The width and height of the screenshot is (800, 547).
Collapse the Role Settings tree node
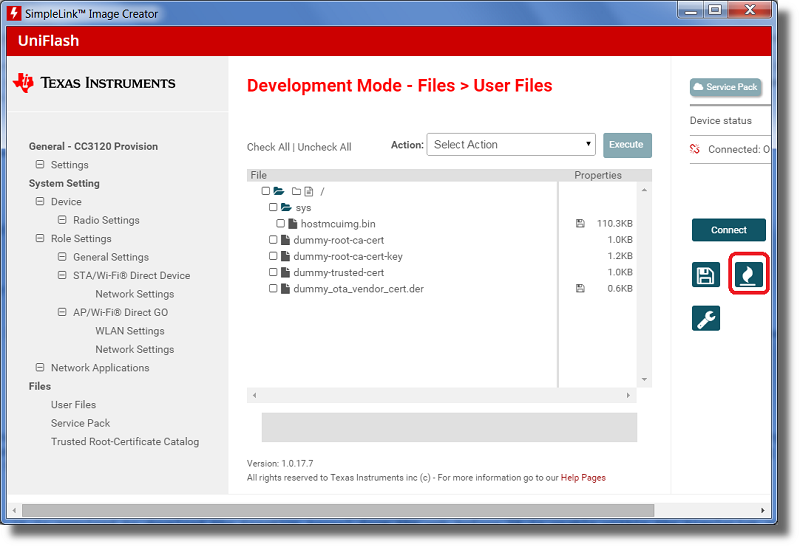coord(40,239)
